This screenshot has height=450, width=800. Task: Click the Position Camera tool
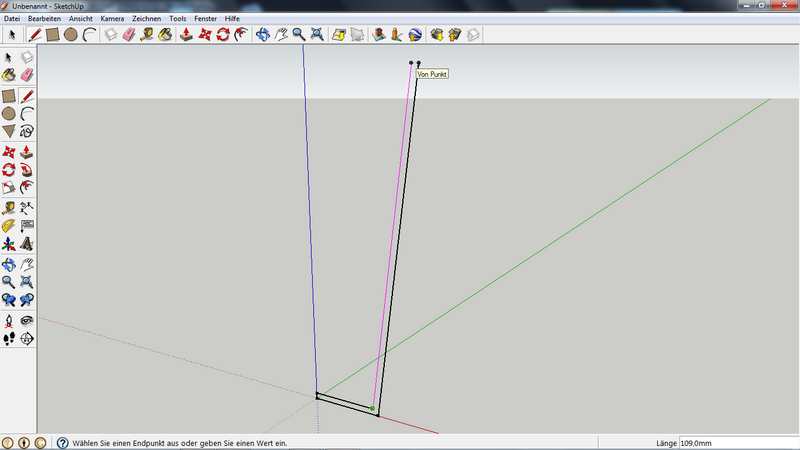pyautogui.click(x=9, y=320)
